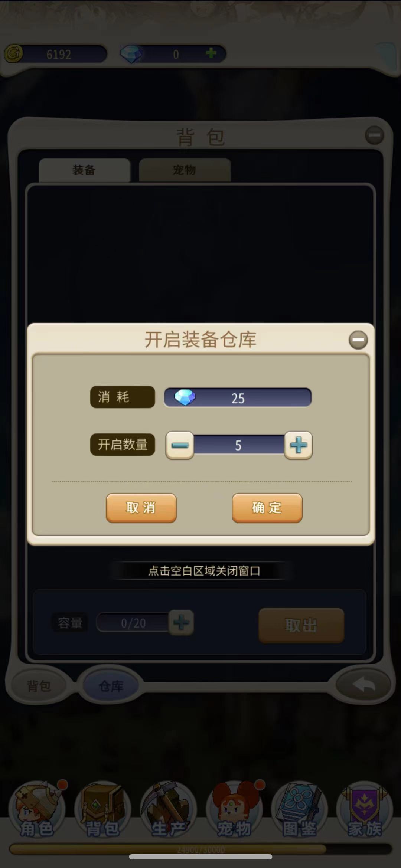
Task: Tap the green plus to add diamonds
Action: 211,53
